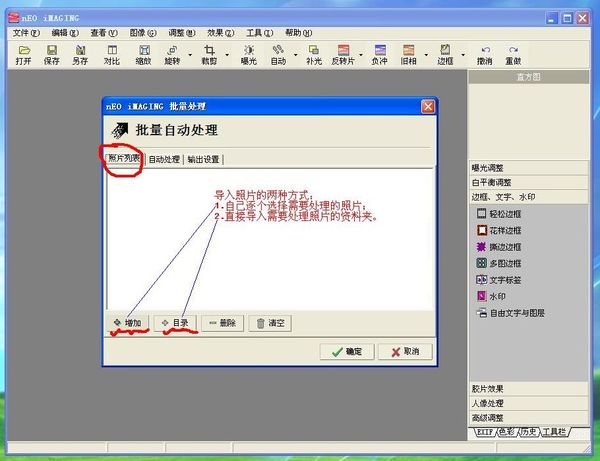Image resolution: width=600 pixels, height=461 pixels.
Task: Click the 反转片 toolbar icon
Action: click(343, 54)
